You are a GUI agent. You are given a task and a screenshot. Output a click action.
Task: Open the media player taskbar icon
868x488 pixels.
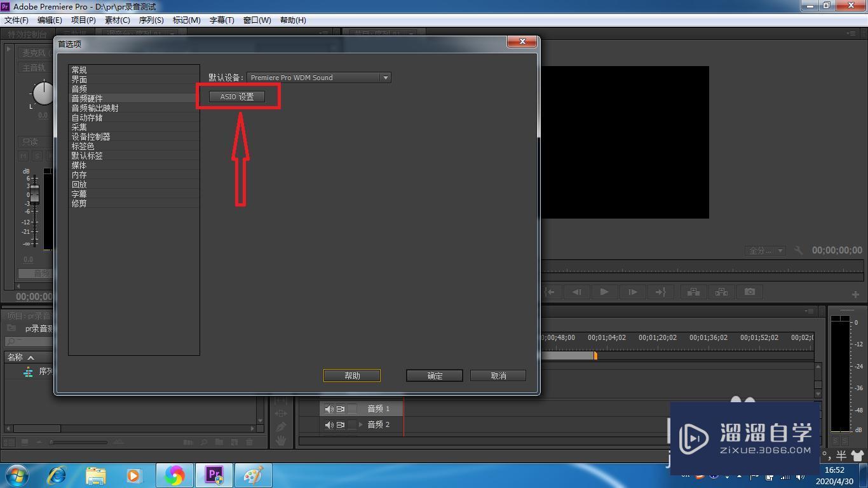click(134, 475)
